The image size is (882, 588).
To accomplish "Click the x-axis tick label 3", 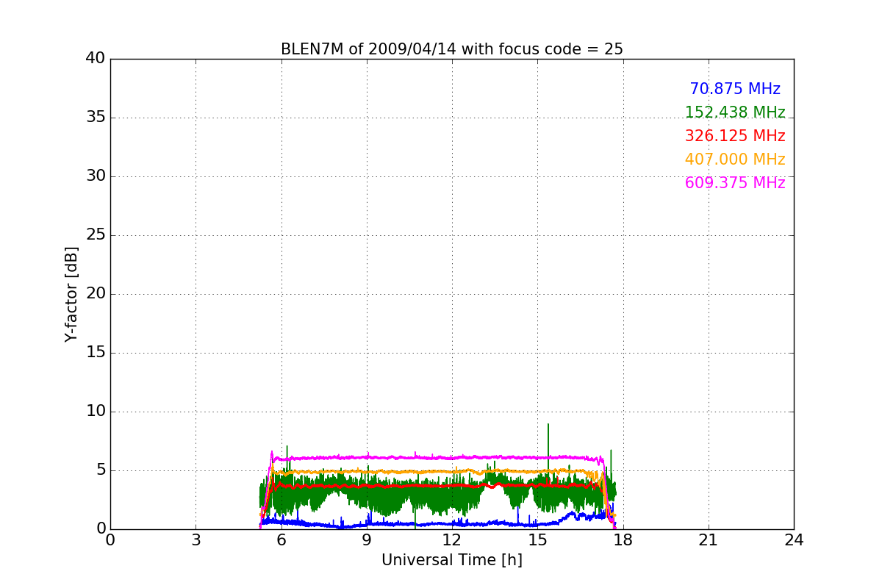I will tap(196, 540).
